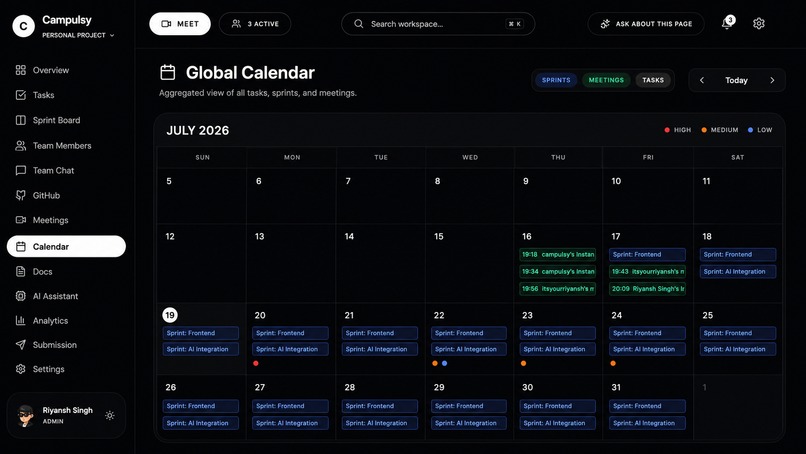806x454 pixels.
Task: Click the calendar icon beside Global Calendar
Action: pos(168,72)
